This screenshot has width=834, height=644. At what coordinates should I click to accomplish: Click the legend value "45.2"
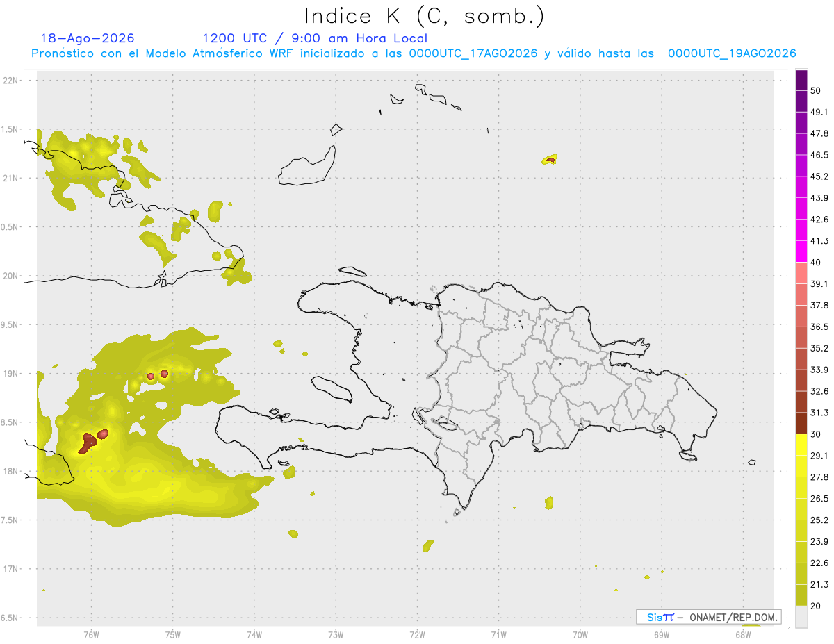point(819,176)
